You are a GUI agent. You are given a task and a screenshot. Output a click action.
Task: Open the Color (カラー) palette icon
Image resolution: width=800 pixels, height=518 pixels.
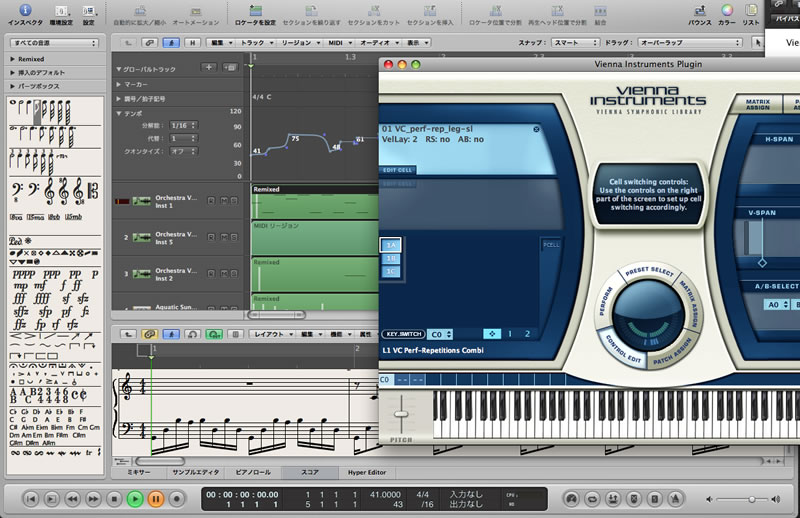click(725, 11)
